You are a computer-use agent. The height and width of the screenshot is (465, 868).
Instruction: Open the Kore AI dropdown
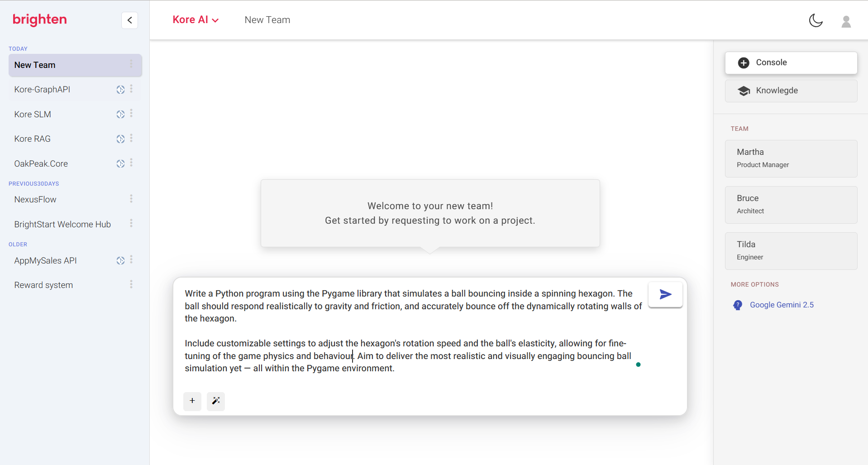pos(196,20)
